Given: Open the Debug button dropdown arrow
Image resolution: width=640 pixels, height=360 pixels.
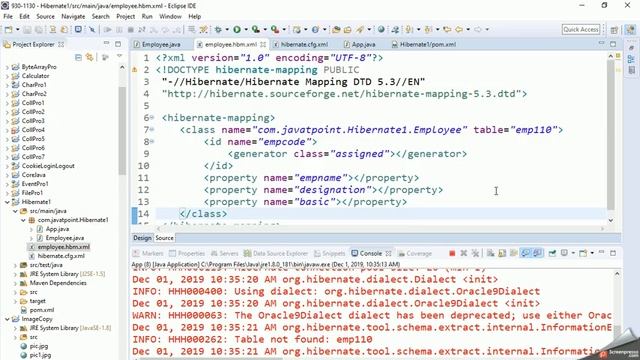Looking at the screenshot, I should click(x=227, y=29).
